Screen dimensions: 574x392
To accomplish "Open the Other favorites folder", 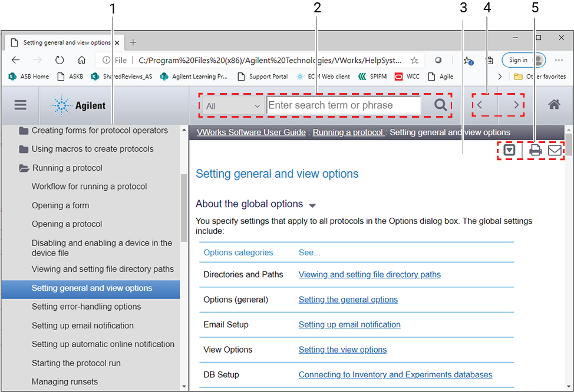I will click(x=540, y=77).
